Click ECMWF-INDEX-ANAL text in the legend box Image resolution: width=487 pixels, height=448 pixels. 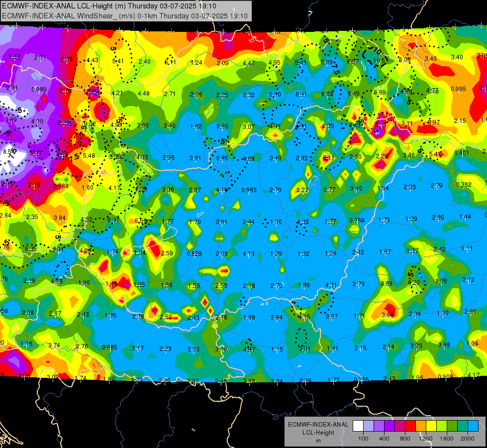pyautogui.click(x=318, y=425)
